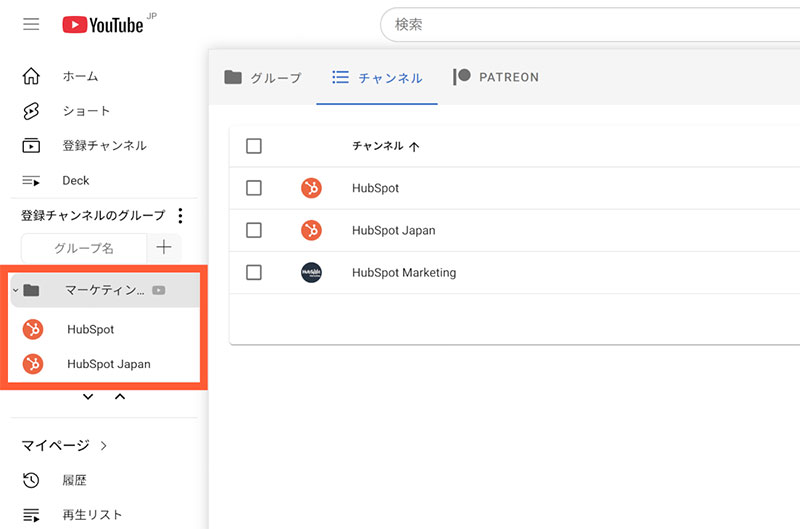Click the マイページ heading
The image size is (800, 529).
click(x=56, y=446)
